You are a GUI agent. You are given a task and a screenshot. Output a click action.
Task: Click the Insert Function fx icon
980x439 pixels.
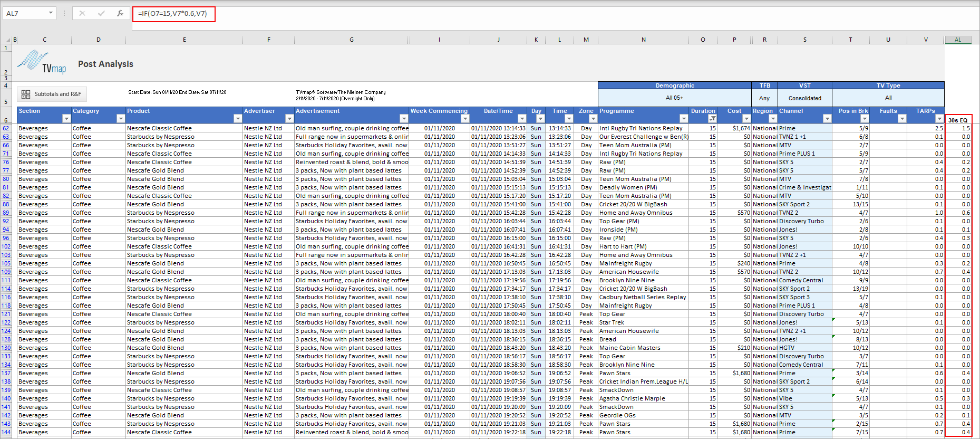(120, 13)
